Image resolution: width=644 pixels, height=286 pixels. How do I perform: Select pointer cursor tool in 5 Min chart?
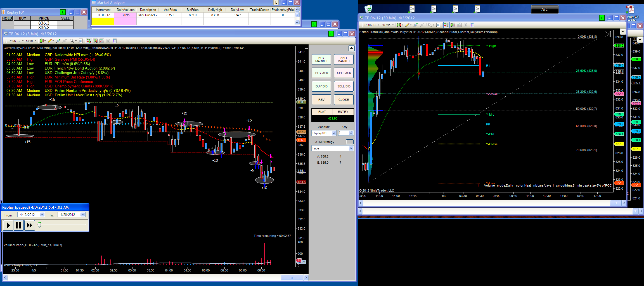pyautogui.click(x=73, y=41)
